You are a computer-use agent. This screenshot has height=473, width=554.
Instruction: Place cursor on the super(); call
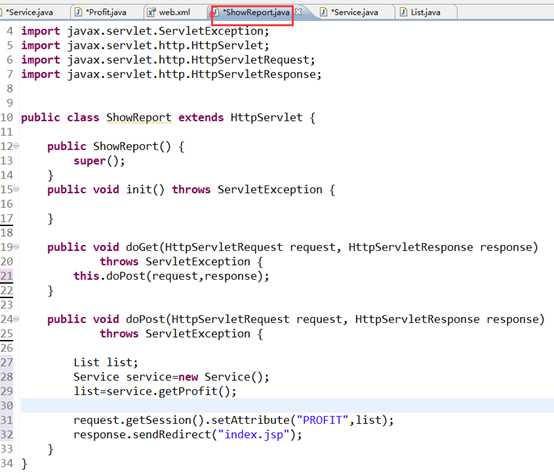99,161
